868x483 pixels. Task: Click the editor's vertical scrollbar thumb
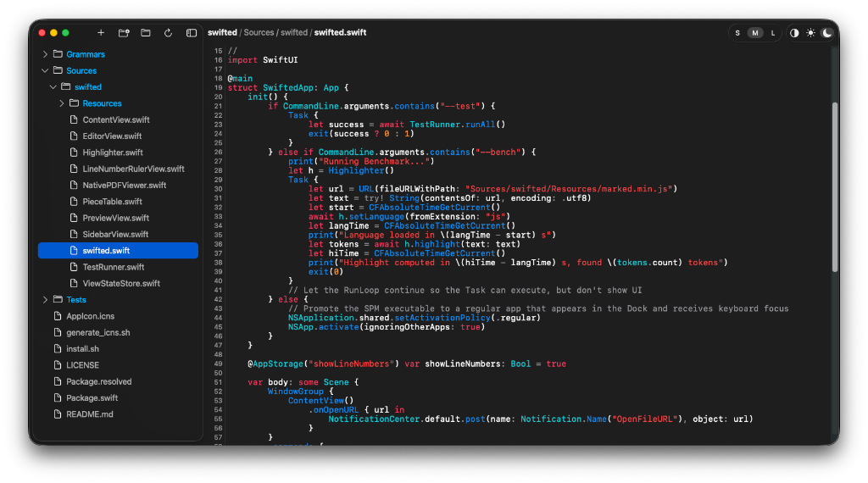click(835, 187)
